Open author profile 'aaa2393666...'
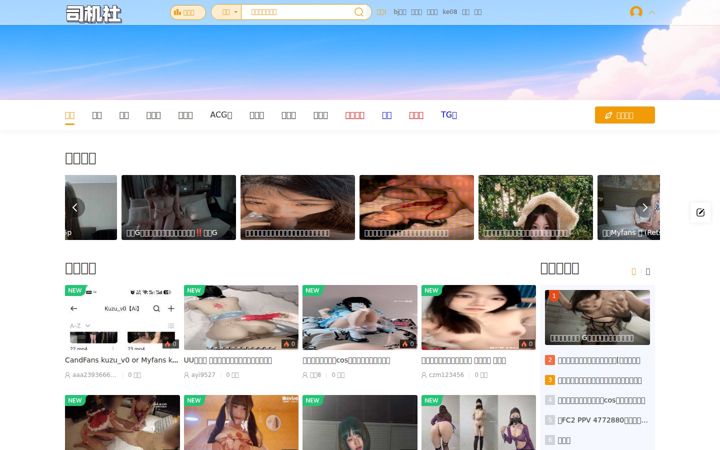 (x=90, y=375)
